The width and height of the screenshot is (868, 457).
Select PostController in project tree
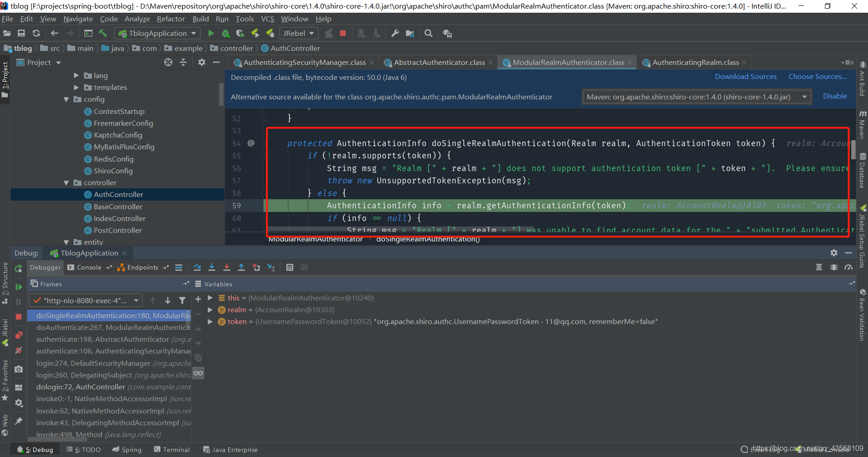(x=117, y=230)
